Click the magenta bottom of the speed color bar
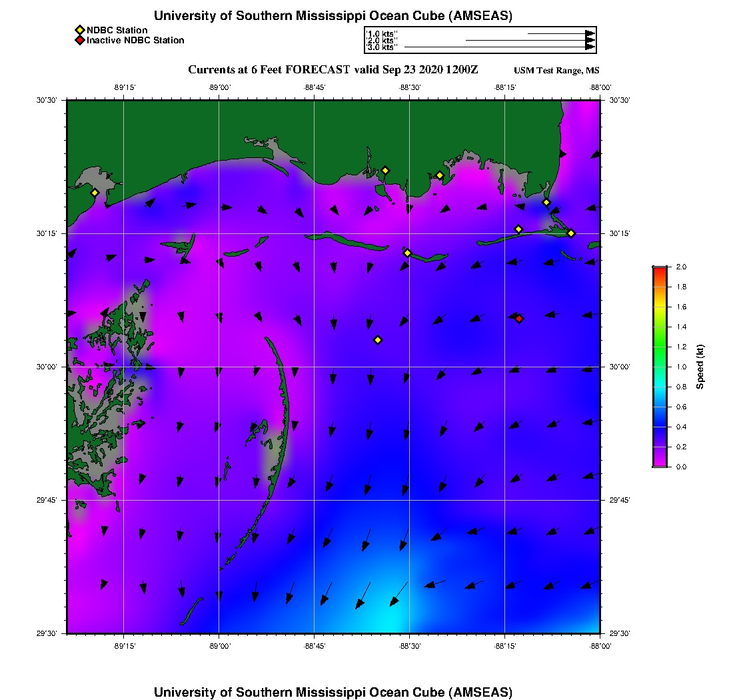The width and height of the screenshot is (733, 700). 660,463
